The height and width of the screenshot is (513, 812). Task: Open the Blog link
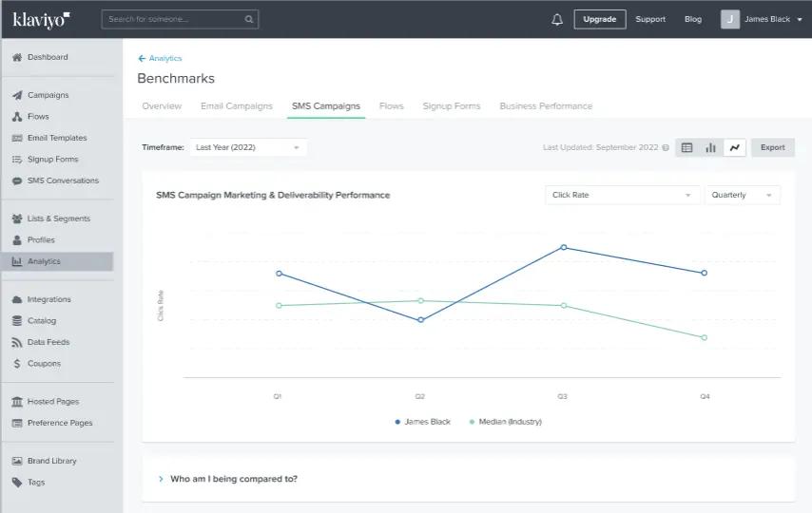coord(693,19)
